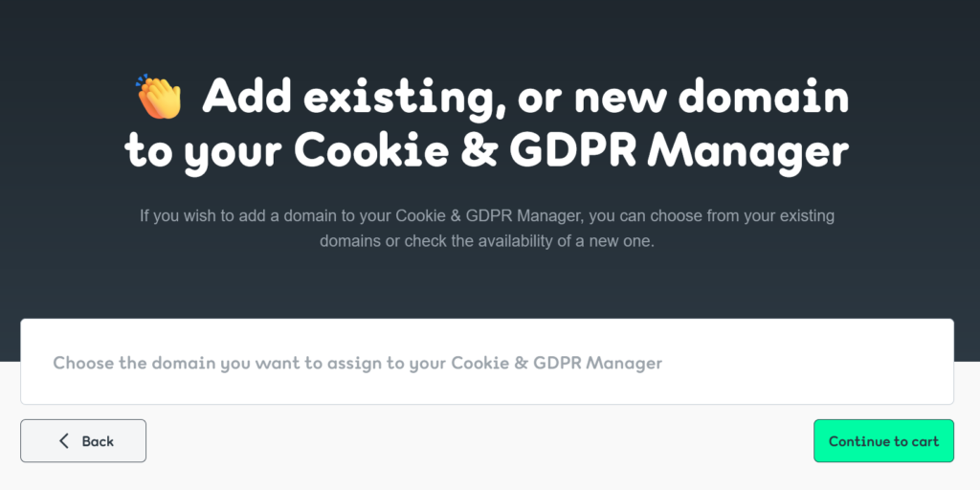Click 'GDPR Manager' in the input placeholder
Viewport: 980px width, 490px height.
(597, 363)
